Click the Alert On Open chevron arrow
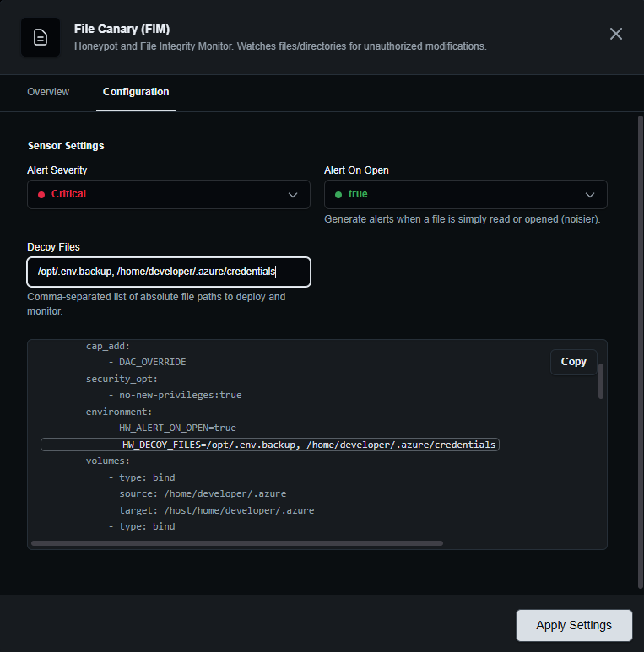Screen dimensions: 644x652 (x=590, y=195)
